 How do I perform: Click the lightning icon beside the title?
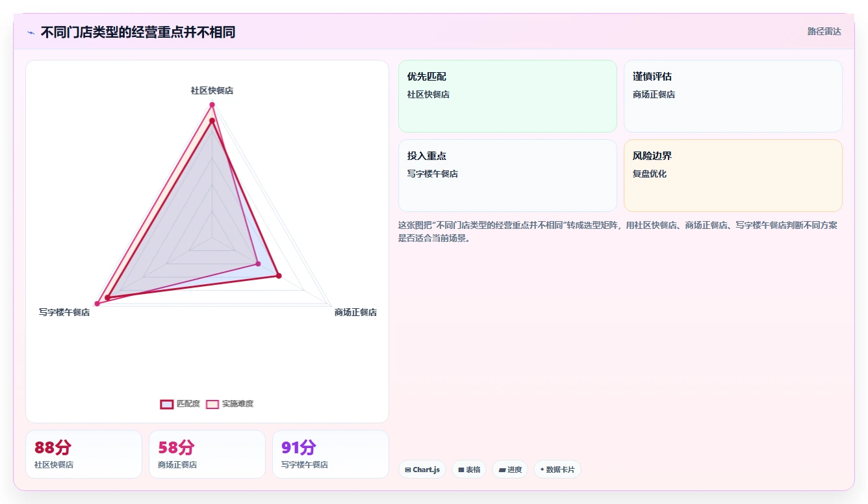pos(31,33)
